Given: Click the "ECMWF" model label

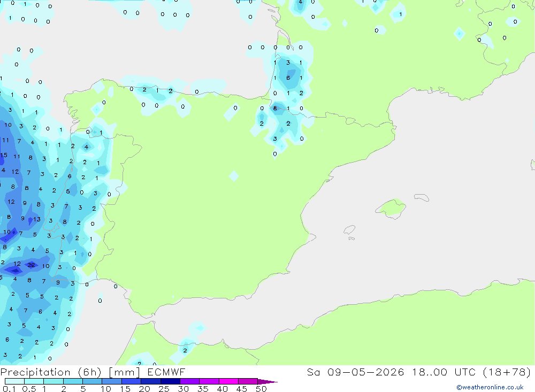Looking at the screenshot, I should click(x=166, y=372).
